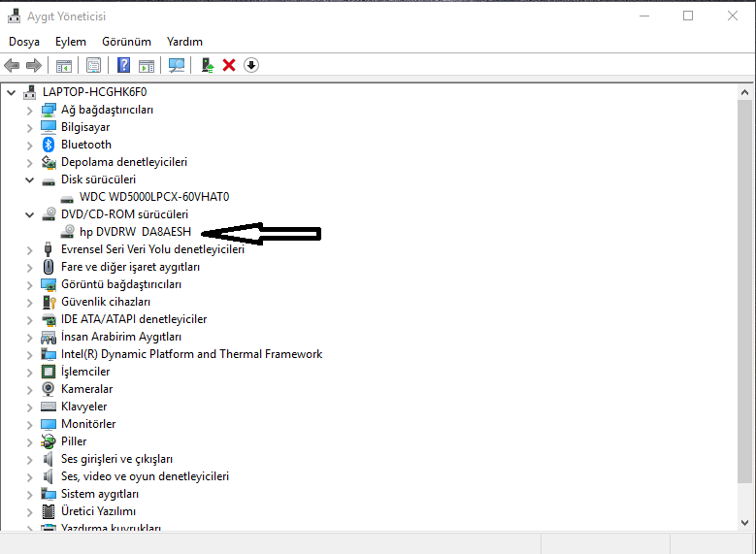
Task: Expand IDE ATA/ATAPI denetleyiciler category
Action: click(30, 319)
